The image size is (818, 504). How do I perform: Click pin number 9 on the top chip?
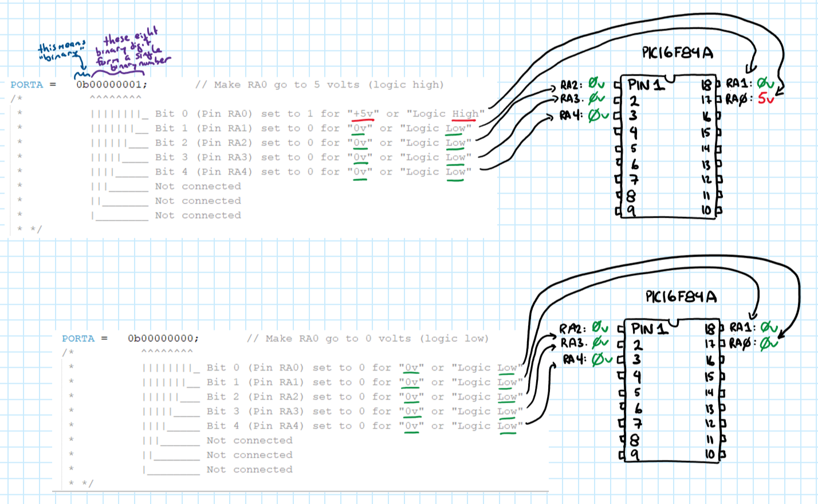(631, 211)
